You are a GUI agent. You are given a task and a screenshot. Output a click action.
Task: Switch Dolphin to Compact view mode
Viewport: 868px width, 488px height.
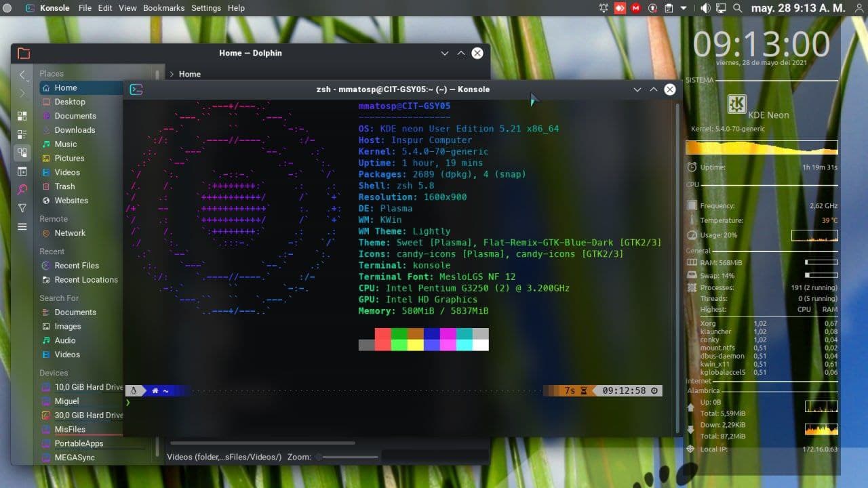pyautogui.click(x=22, y=134)
